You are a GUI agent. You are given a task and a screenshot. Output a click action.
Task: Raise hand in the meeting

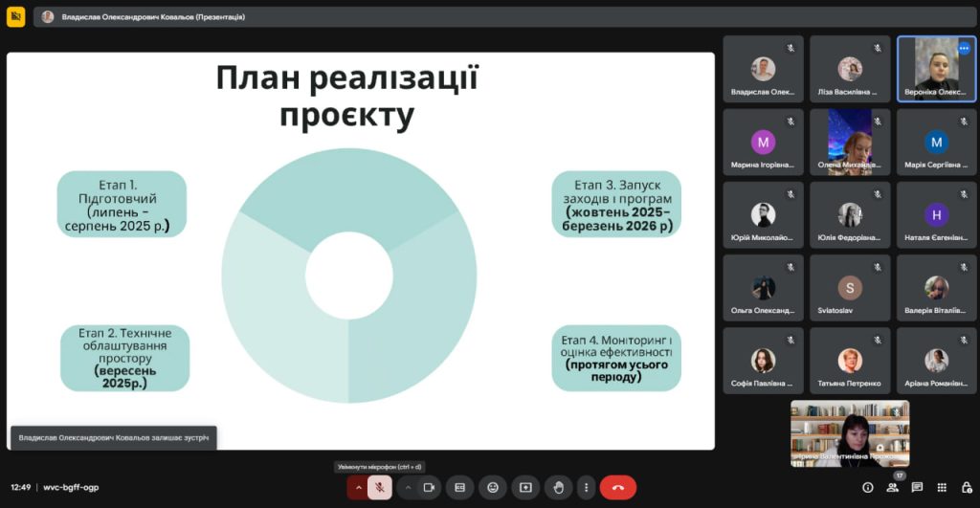pyautogui.click(x=559, y=487)
